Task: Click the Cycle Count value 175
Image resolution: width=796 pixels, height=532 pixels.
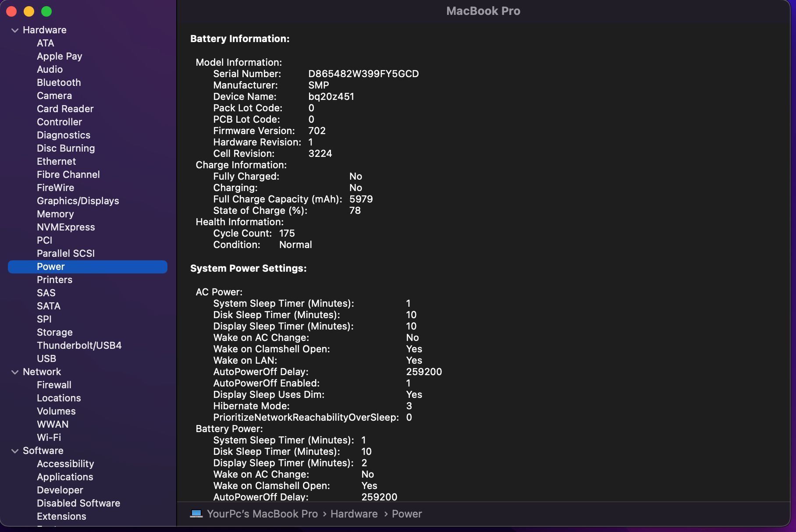Action: point(287,233)
